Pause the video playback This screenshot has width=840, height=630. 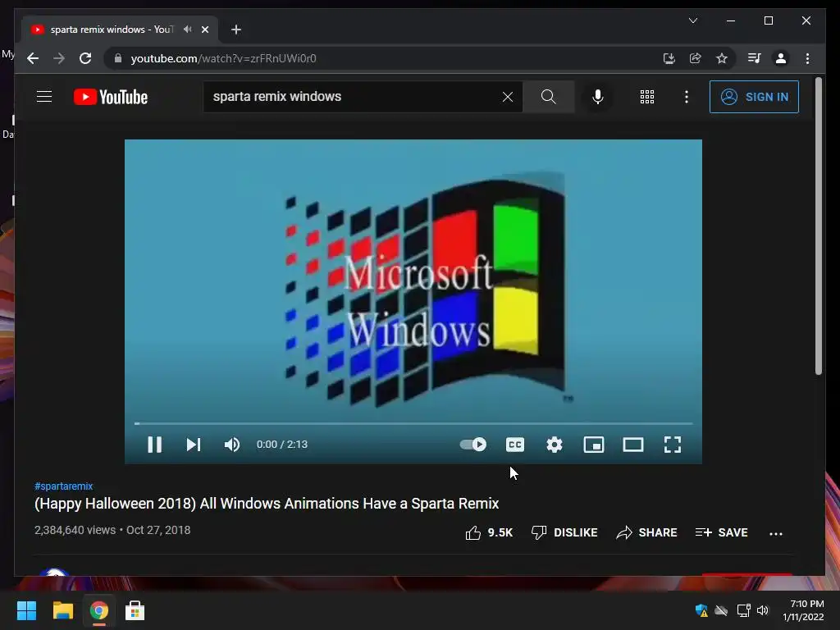pos(154,444)
